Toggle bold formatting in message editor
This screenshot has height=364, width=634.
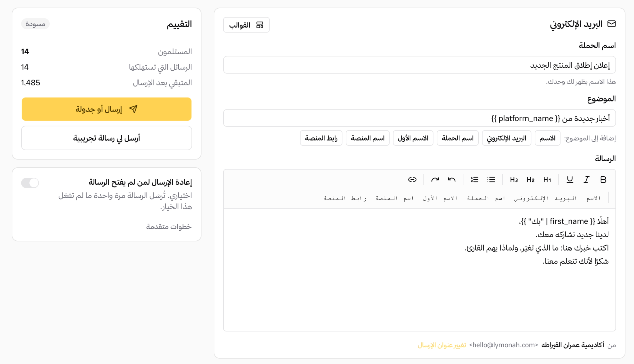point(603,180)
